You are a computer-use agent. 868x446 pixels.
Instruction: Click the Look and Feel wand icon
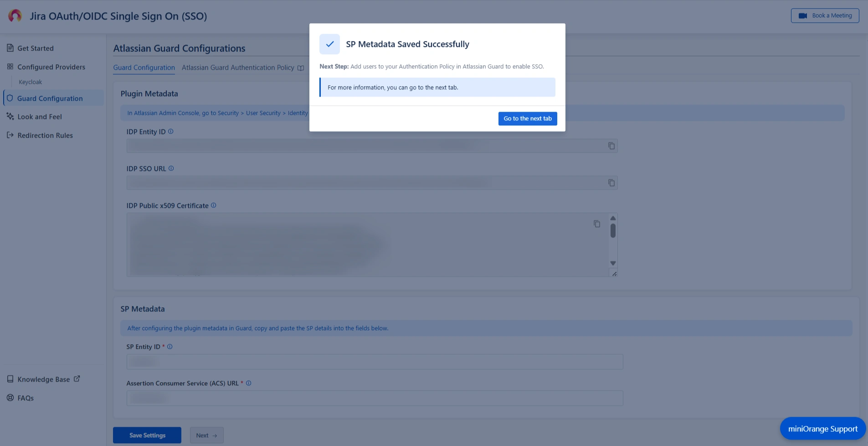click(x=10, y=116)
